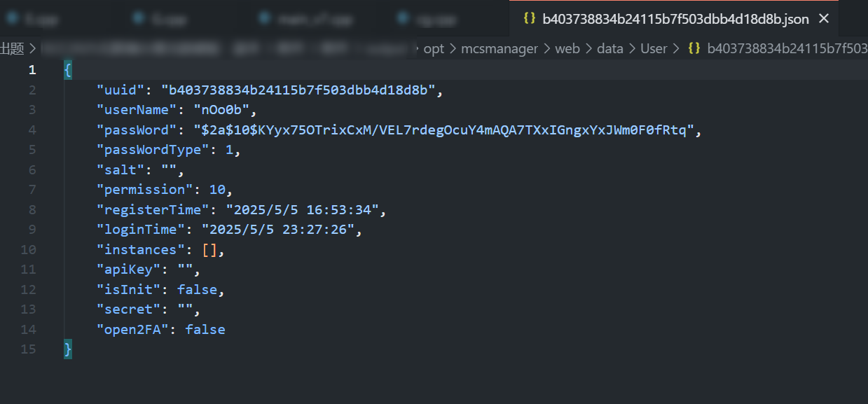Place the cursor on the open2FA false value
The height and width of the screenshot is (404, 868).
(205, 329)
